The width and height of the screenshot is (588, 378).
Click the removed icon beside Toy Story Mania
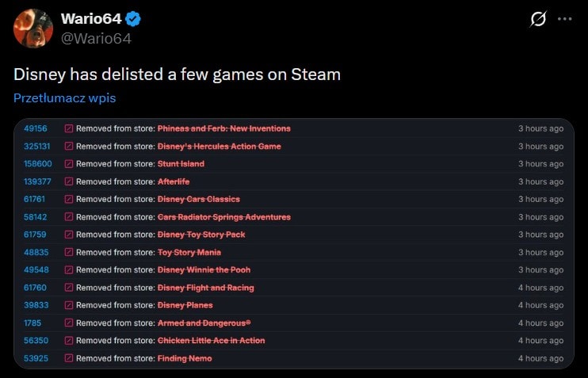click(69, 252)
